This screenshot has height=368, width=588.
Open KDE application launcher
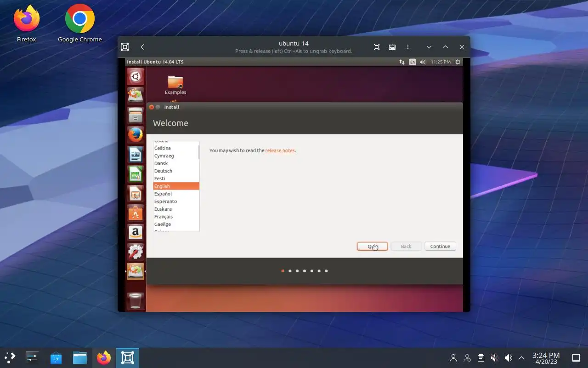pyautogui.click(x=10, y=357)
